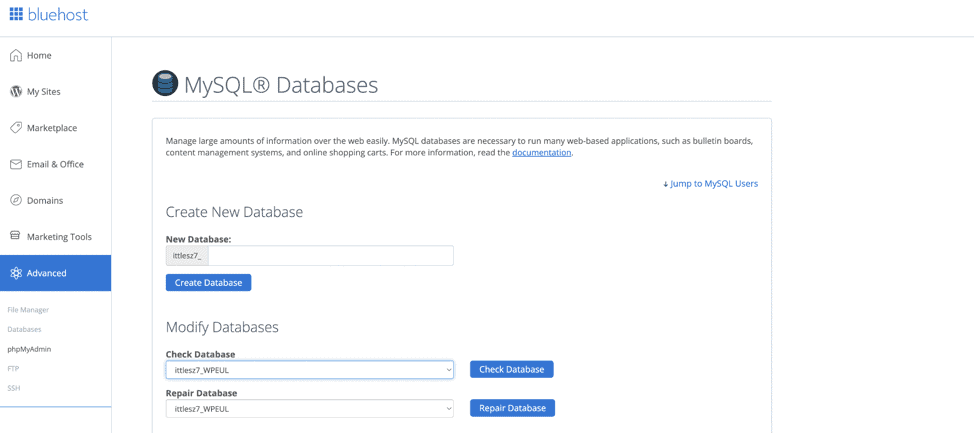Click the MySQL® Databases page heading
This screenshot has width=974, height=433.
(281, 85)
